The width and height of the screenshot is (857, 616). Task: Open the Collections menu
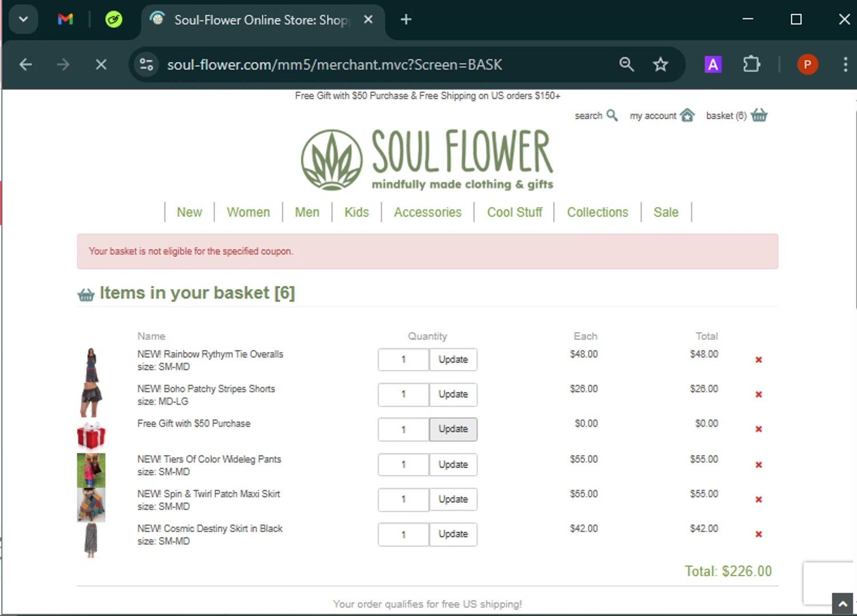coord(598,212)
